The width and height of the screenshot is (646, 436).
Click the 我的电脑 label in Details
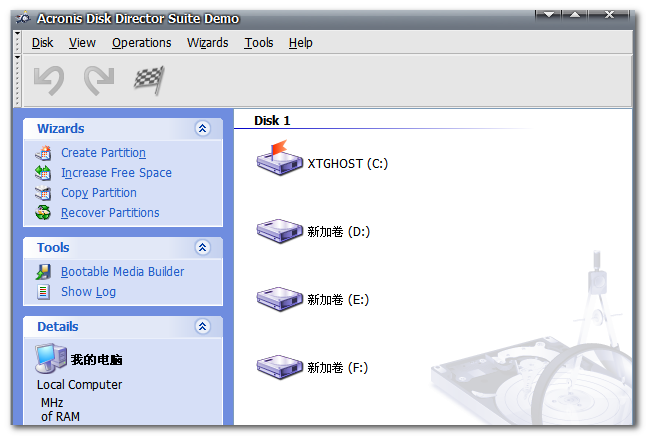(x=96, y=360)
